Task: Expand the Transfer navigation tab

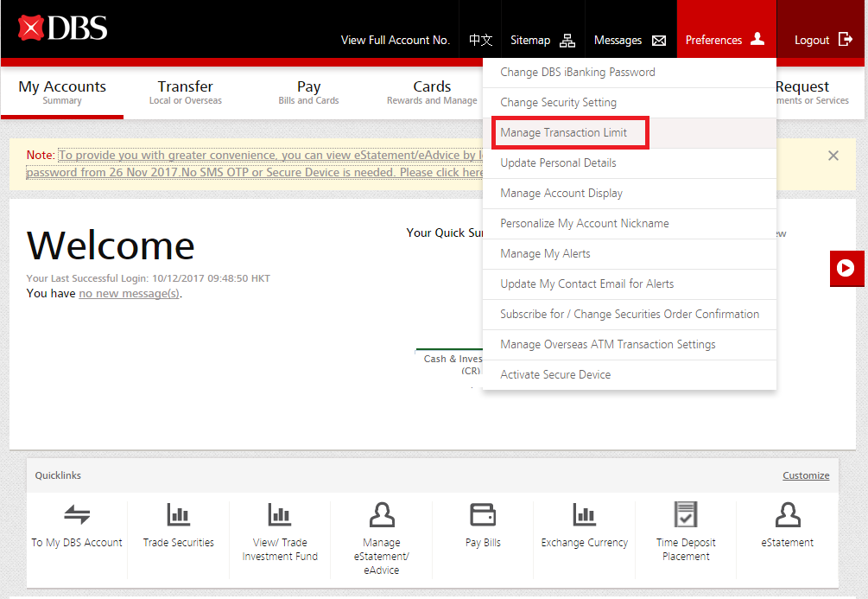Action: (x=185, y=92)
